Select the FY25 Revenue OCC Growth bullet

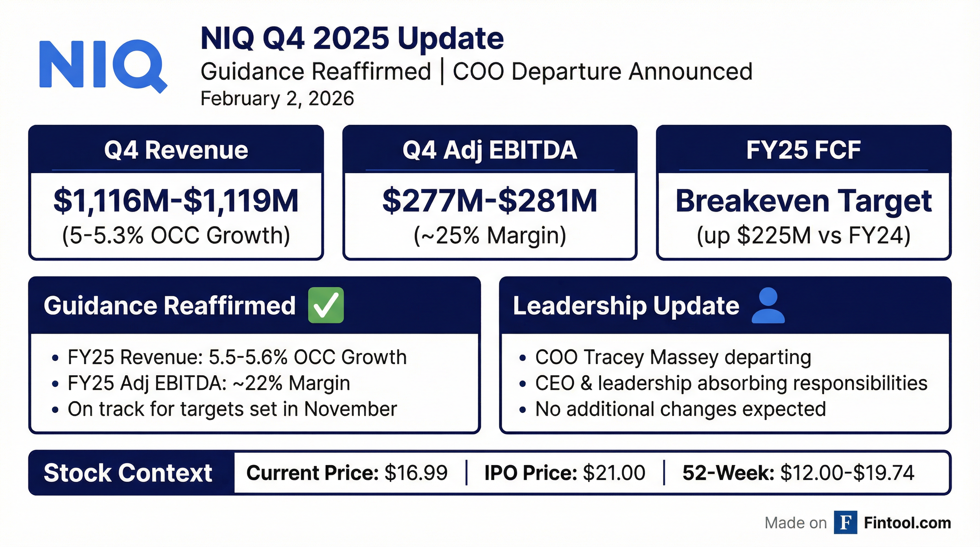(236, 357)
